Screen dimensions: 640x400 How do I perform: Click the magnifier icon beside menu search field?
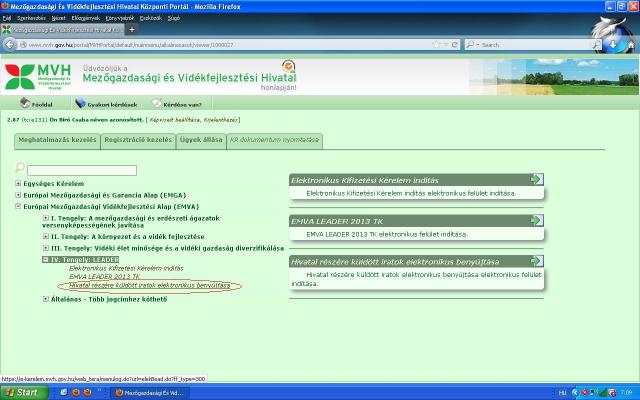(x=20, y=167)
